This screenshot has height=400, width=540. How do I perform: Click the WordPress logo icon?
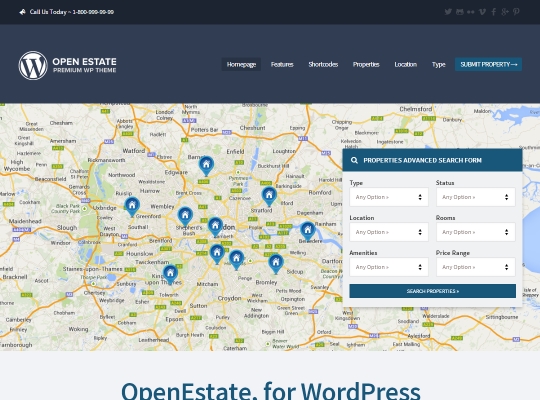coord(33,65)
